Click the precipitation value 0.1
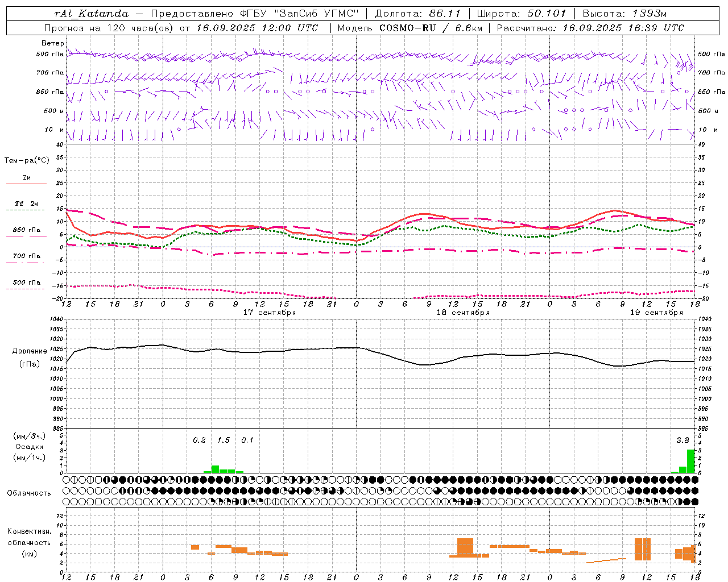The height and width of the screenshot is (582, 728). tap(247, 440)
